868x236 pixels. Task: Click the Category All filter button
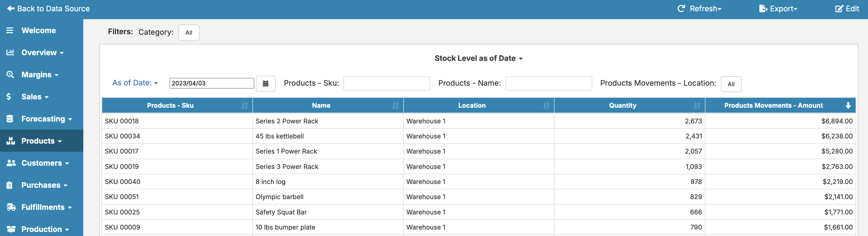click(189, 33)
